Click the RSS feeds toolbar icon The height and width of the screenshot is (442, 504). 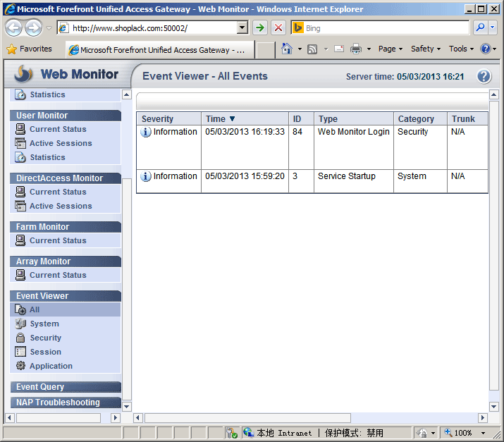coord(312,49)
